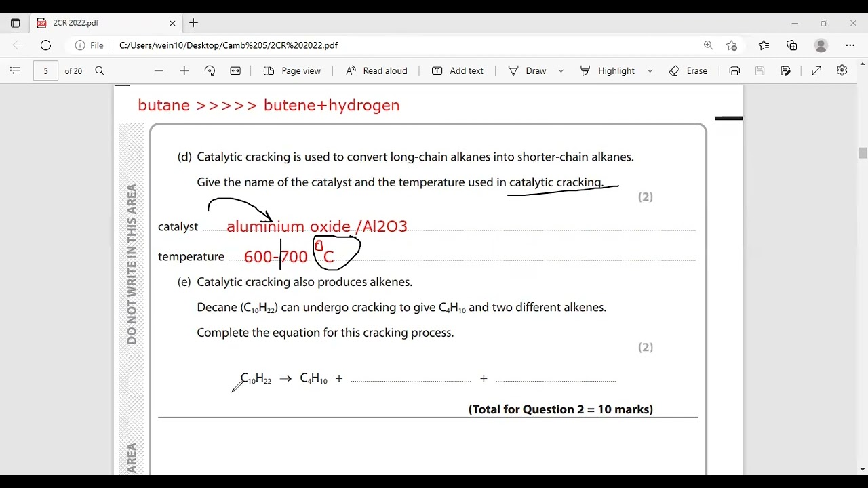Click the Save as icon
Image resolution: width=868 pixels, height=488 pixels.
(x=786, y=70)
